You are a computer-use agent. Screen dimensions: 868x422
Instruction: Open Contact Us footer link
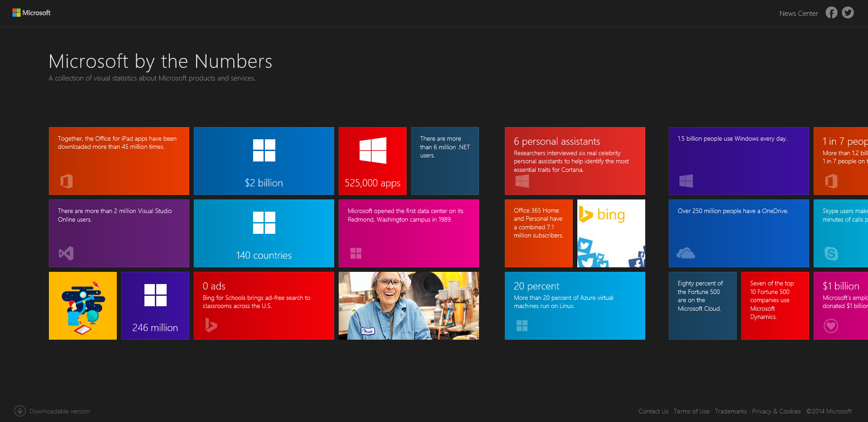(653, 411)
